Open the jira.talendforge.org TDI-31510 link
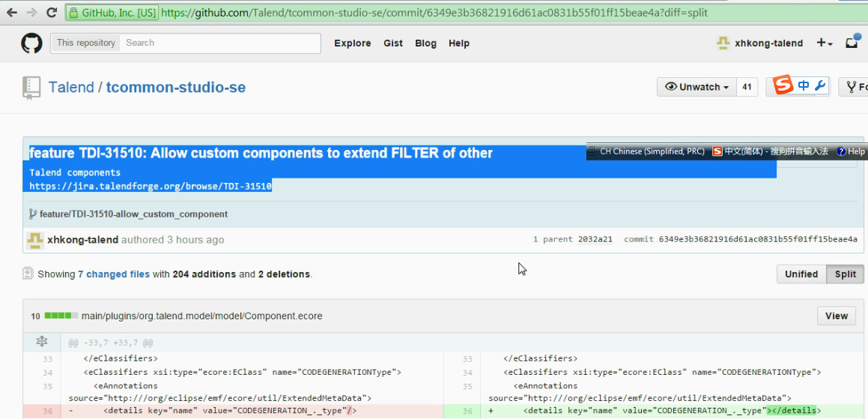 pos(151,186)
